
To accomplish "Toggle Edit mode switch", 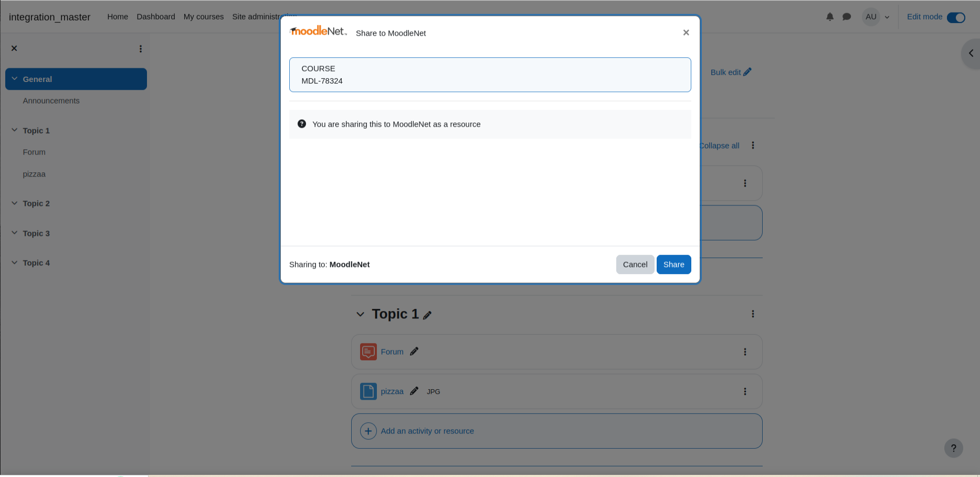I will click(956, 17).
